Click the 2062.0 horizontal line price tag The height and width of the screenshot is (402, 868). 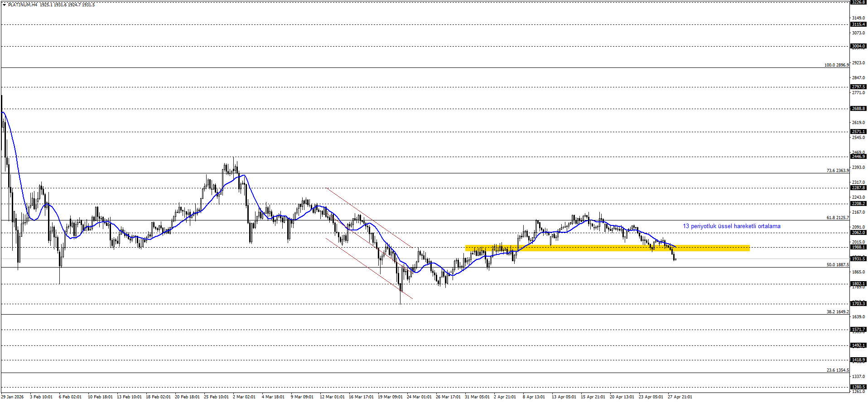click(x=858, y=233)
